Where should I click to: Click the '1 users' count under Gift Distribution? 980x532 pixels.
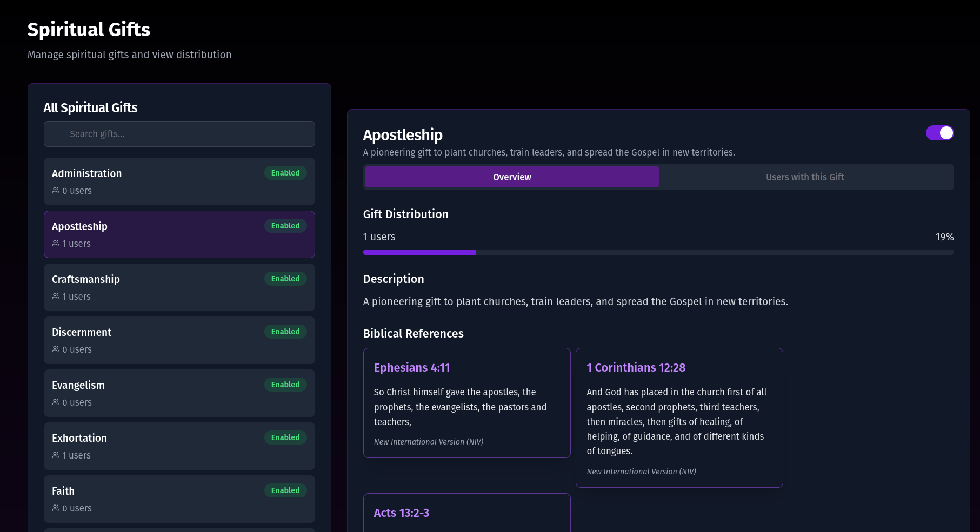(379, 237)
